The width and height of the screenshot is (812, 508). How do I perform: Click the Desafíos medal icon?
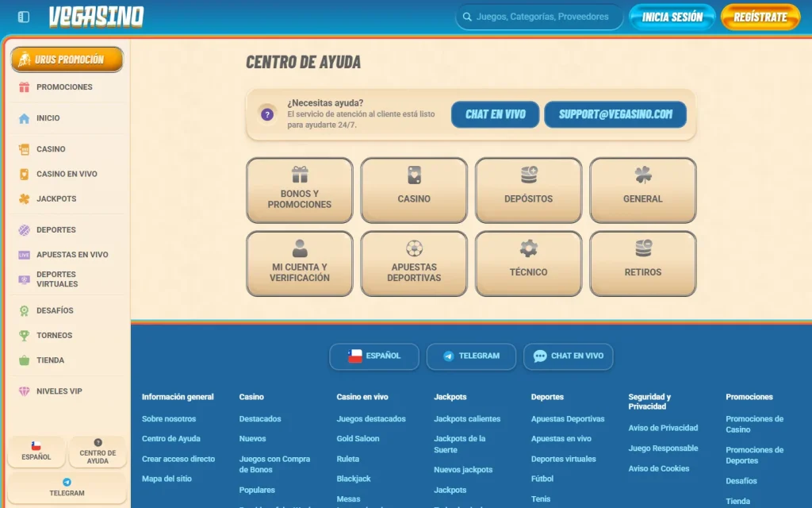(24, 310)
